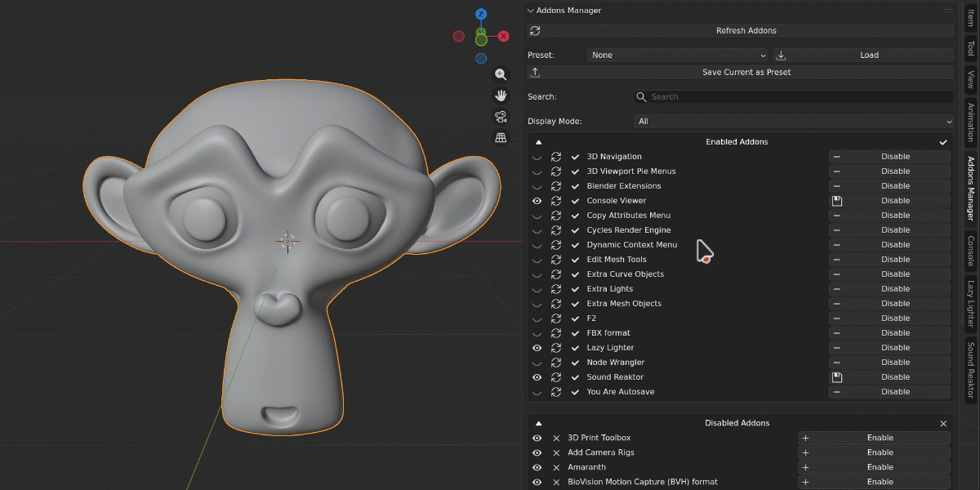This screenshot has height=490, width=980.
Task: Enable the Amaranth addon
Action: coord(875,467)
